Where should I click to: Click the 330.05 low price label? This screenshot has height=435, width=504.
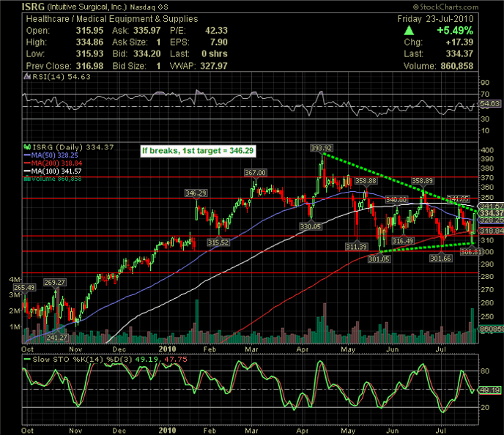[311, 226]
